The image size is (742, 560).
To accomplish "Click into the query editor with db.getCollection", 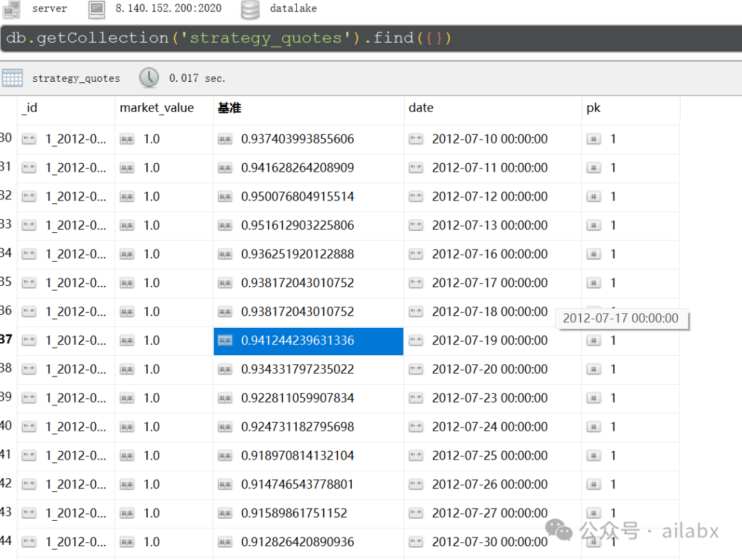I will [x=371, y=38].
